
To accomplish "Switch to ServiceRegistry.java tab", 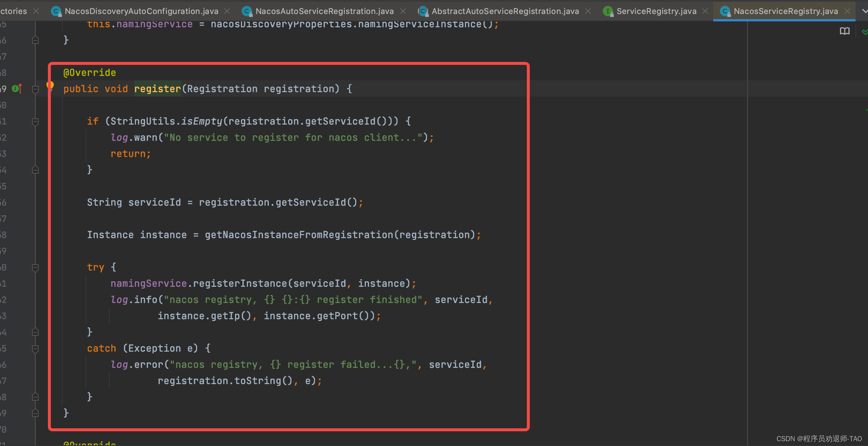I will click(656, 11).
